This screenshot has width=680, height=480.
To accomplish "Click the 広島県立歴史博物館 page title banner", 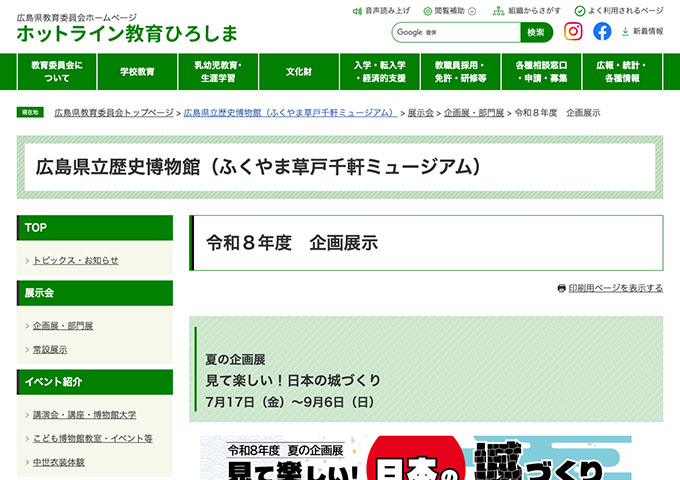I will 340,167.
